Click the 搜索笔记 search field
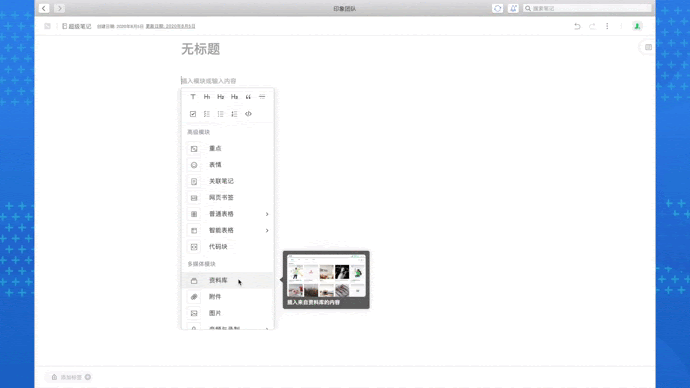Viewport: 690px width, 388px height. [x=587, y=8]
